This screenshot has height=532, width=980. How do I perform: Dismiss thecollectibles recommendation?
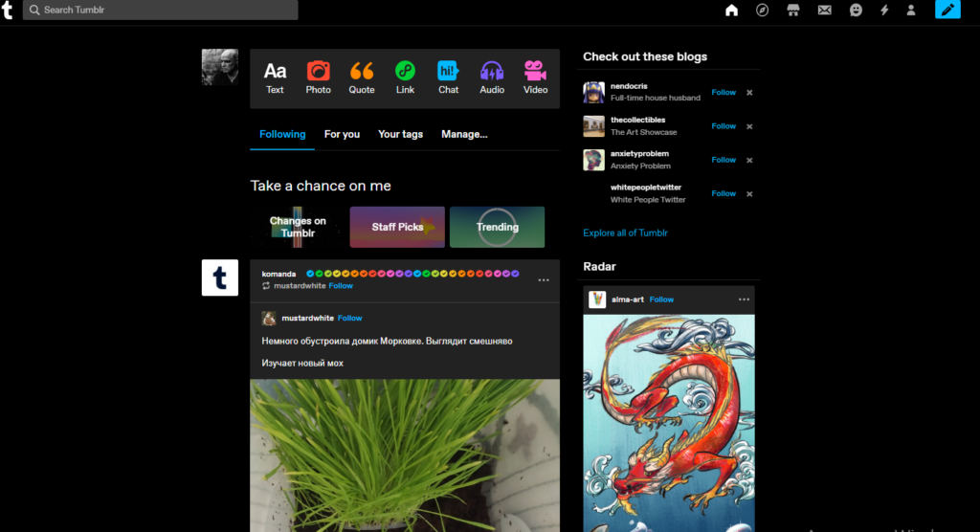[749, 126]
